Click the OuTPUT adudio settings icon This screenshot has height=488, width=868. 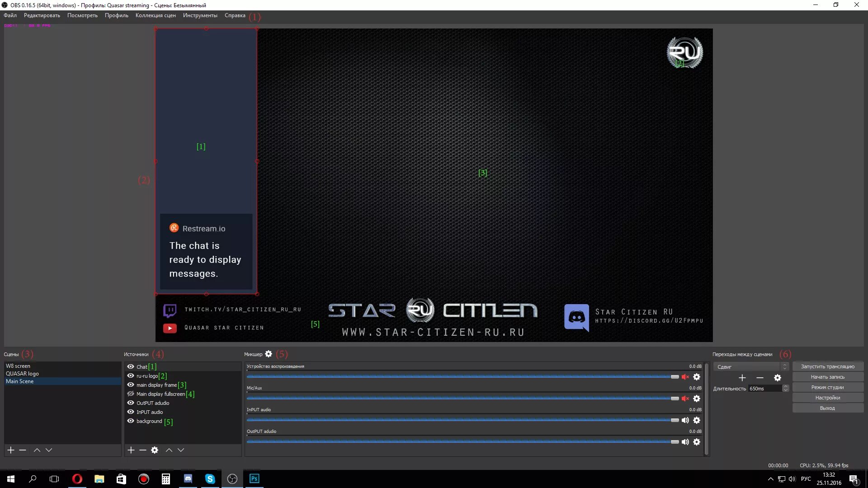tap(696, 441)
